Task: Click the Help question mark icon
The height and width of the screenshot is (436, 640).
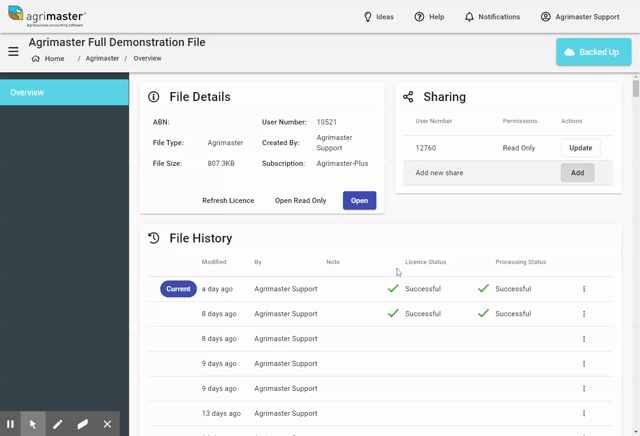Action: (x=419, y=17)
